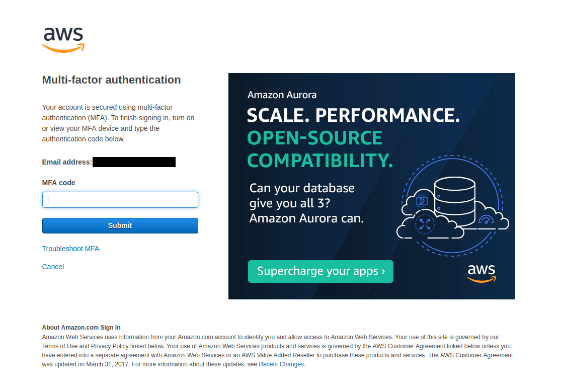Open the Troubleshoot MFA link

70,249
